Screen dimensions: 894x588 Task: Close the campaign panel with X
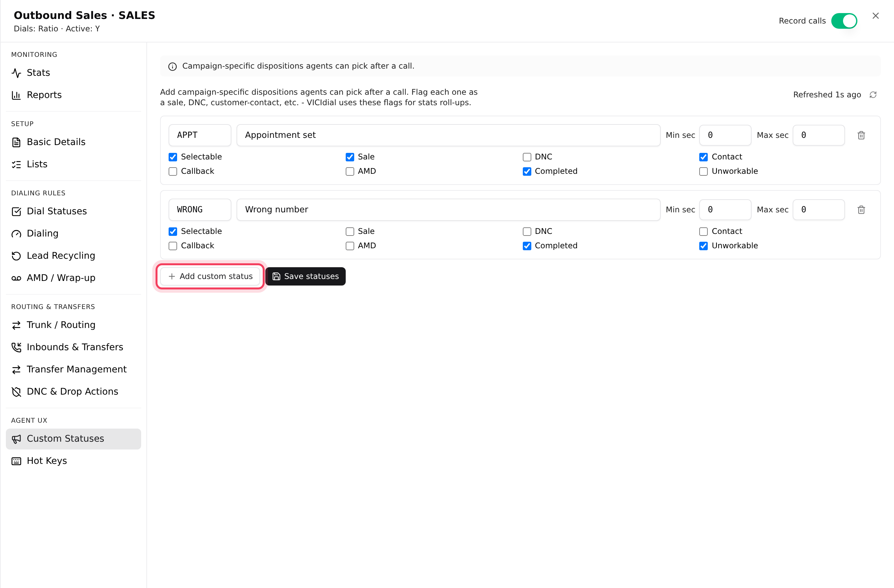[876, 16]
